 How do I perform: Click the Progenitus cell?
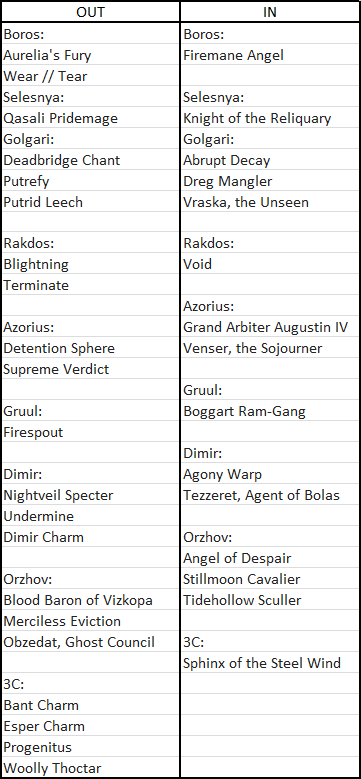tap(90, 747)
